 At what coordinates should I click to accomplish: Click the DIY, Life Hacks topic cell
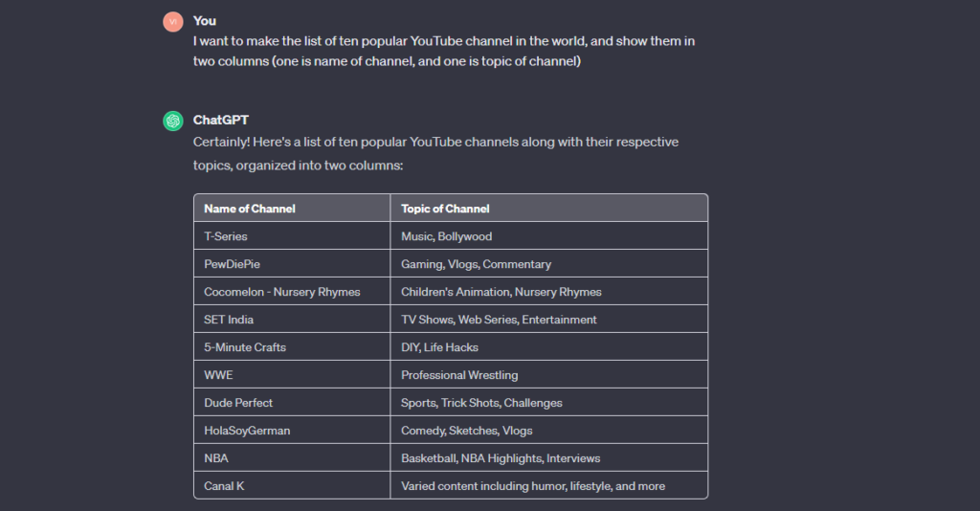(439, 347)
